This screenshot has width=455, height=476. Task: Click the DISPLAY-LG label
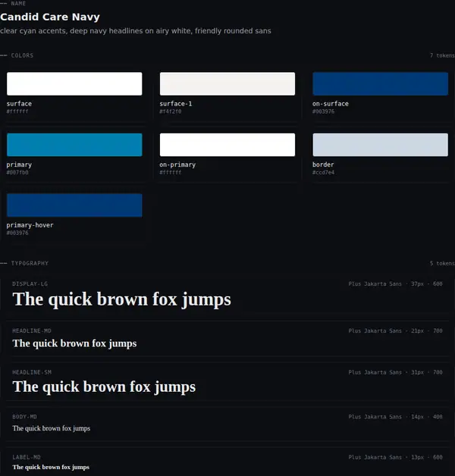coord(30,284)
